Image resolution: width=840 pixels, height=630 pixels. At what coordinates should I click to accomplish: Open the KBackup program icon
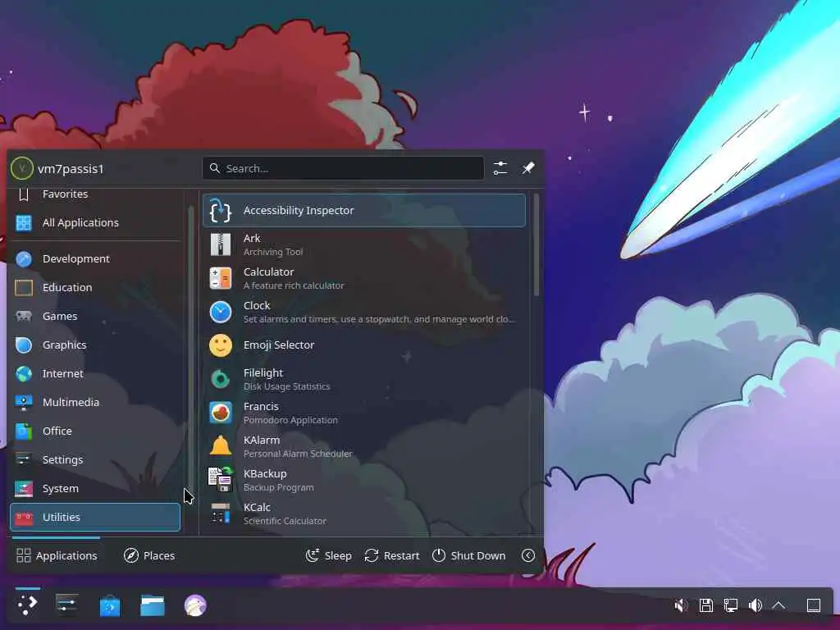[x=220, y=480]
